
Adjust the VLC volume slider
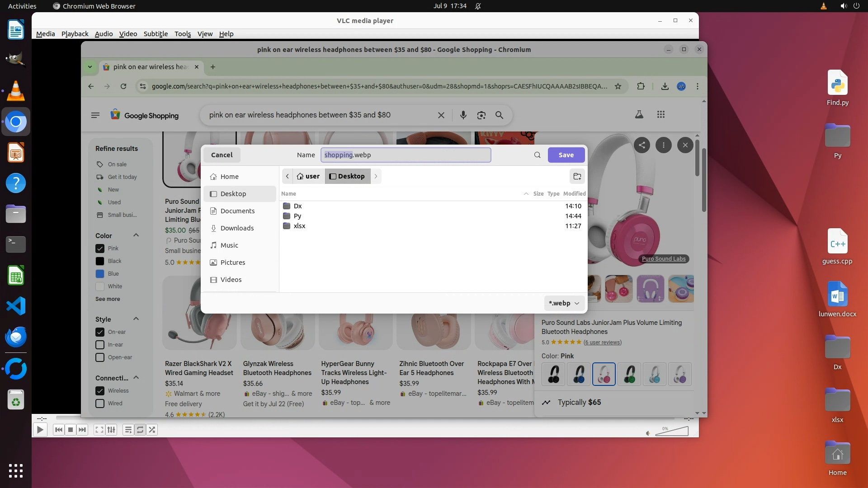672,432
